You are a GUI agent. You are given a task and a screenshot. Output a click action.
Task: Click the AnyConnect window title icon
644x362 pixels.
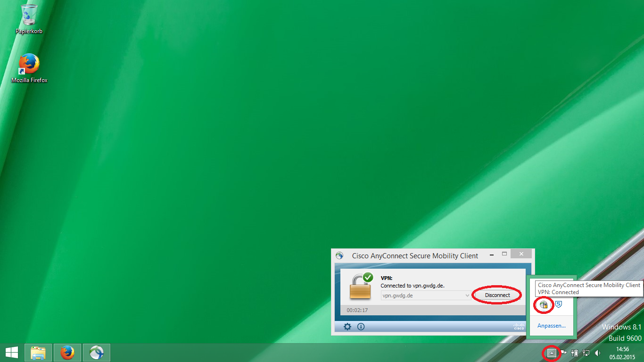coord(339,255)
